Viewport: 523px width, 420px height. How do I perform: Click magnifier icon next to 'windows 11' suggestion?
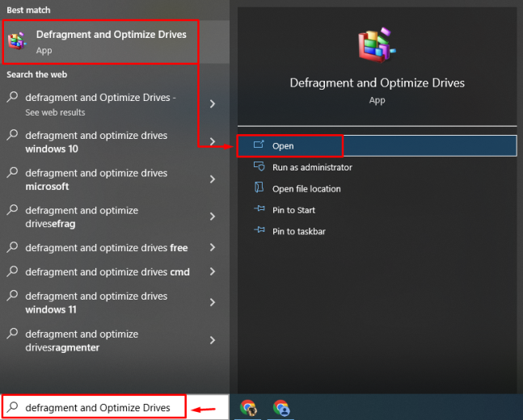[12, 295]
